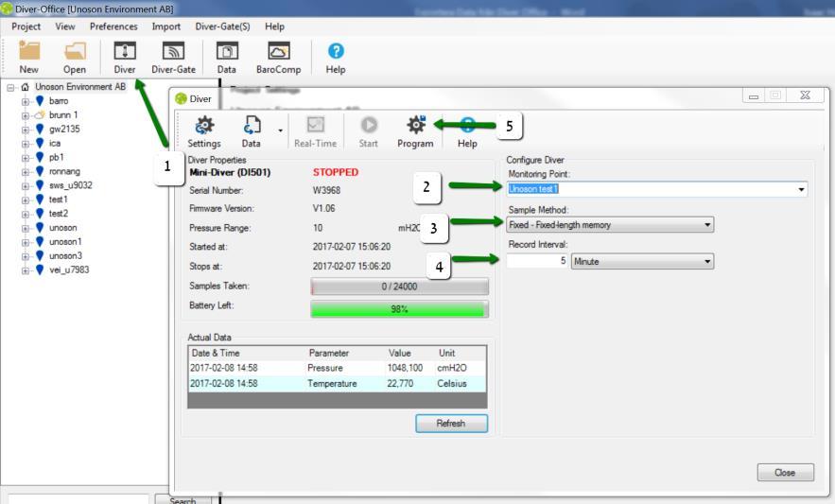Open the Project menu
The height and width of the screenshot is (504, 835).
(x=26, y=26)
